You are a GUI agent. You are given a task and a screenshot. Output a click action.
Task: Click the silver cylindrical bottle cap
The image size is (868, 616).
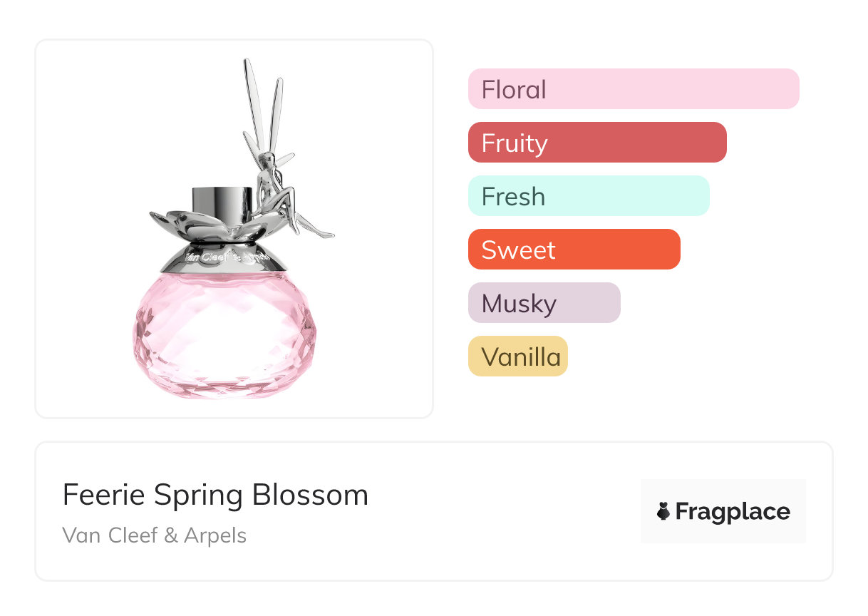tap(222, 202)
